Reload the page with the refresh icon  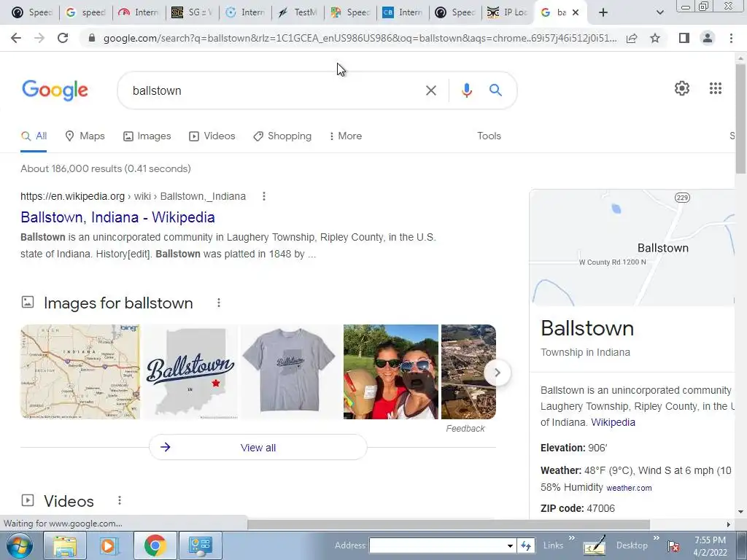[x=63, y=38]
